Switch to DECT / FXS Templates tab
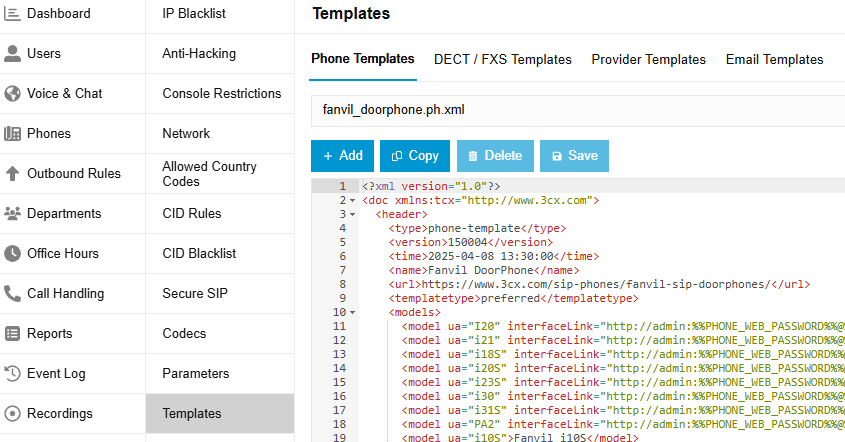The height and width of the screenshot is (442, 845). click(502, 59)
